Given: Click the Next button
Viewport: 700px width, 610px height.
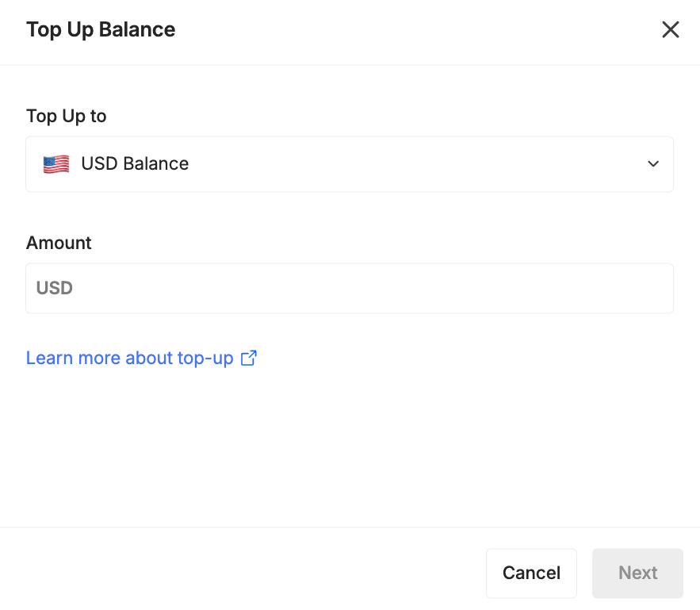Looking at the screenshot, I should click(637, 573).
